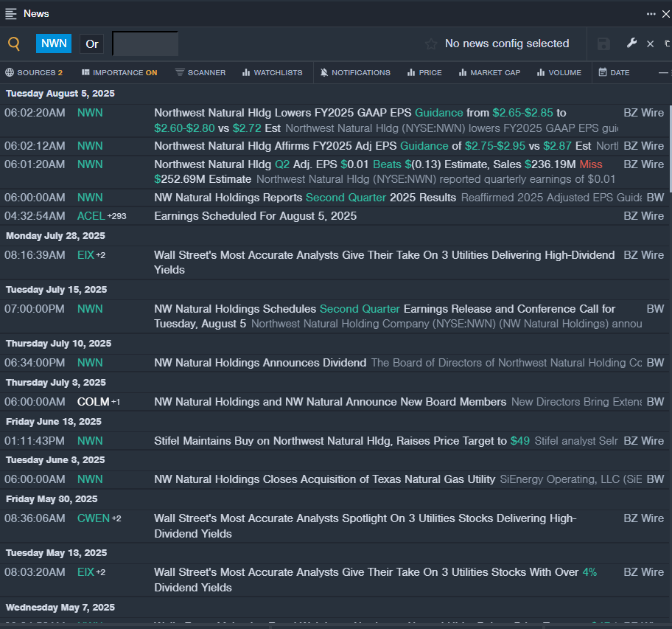Click the pop-out icon at the top right edge
Screen dimensions: 672x629
point(668,44)
